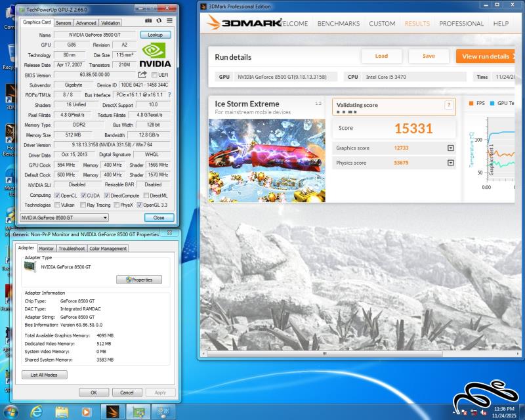Open the GPU-Z hamburger menu
This screenshot has height=420, width=525.
(169, 21)
